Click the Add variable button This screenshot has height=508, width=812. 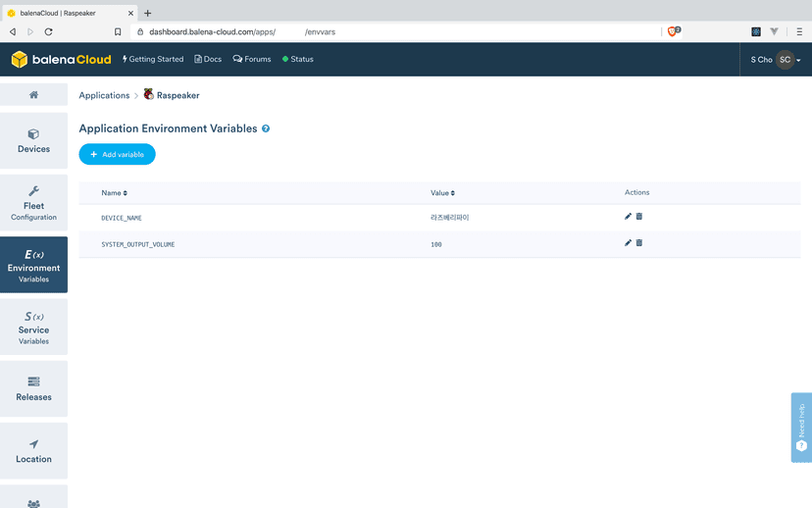[x=117, y=155]
